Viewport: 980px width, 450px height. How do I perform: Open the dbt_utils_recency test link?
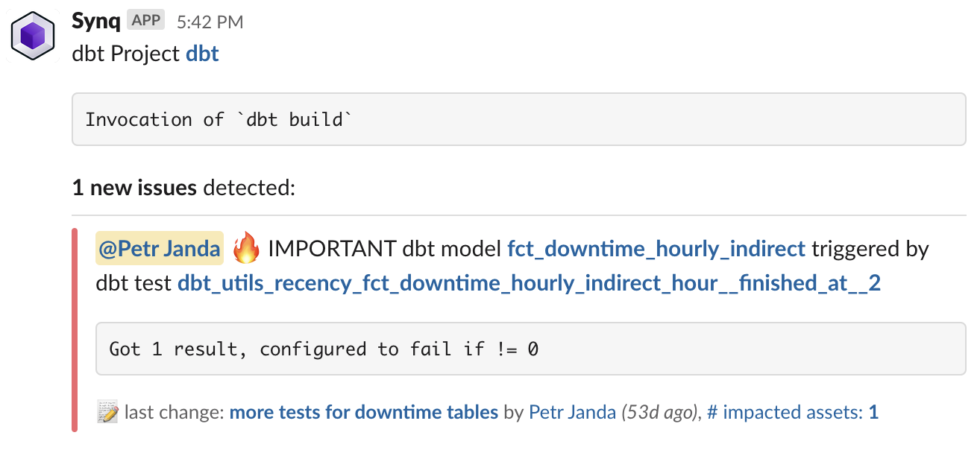point(530,283)
